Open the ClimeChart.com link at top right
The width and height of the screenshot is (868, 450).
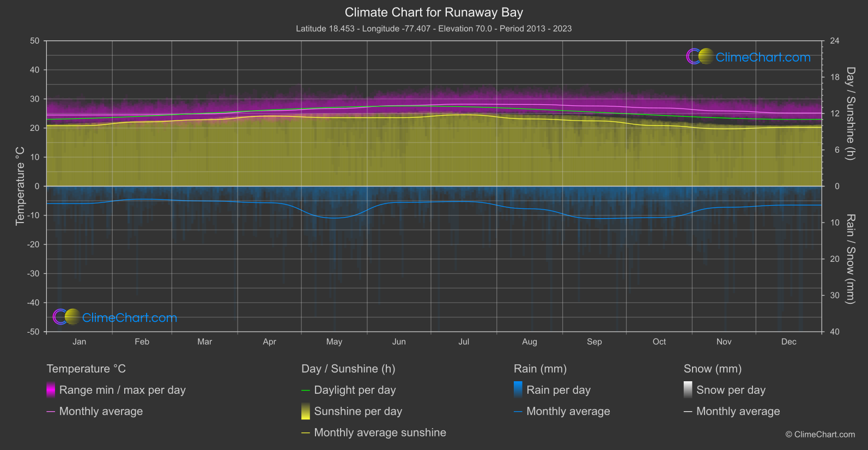[763, 57]
